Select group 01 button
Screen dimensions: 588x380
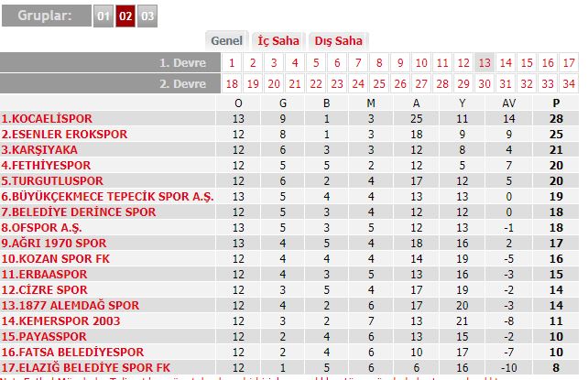103,16
